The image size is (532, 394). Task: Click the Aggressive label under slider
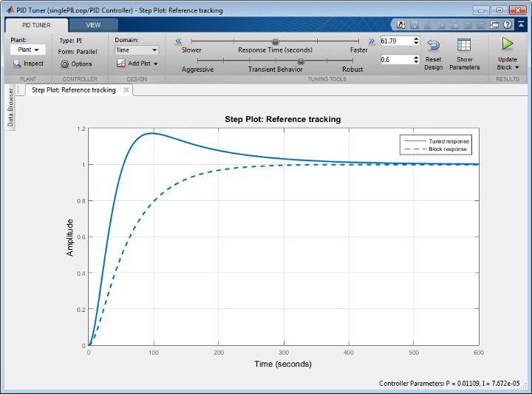point(197,69)
